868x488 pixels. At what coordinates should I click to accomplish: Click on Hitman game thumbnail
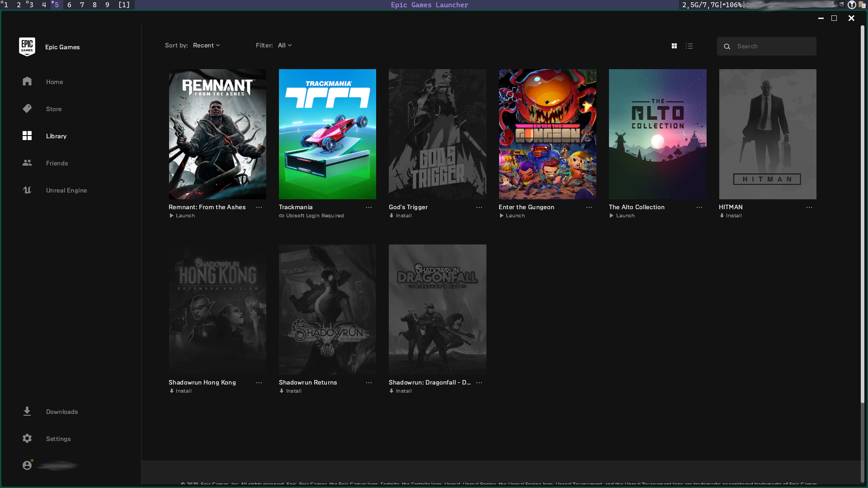tap(768, 134)
